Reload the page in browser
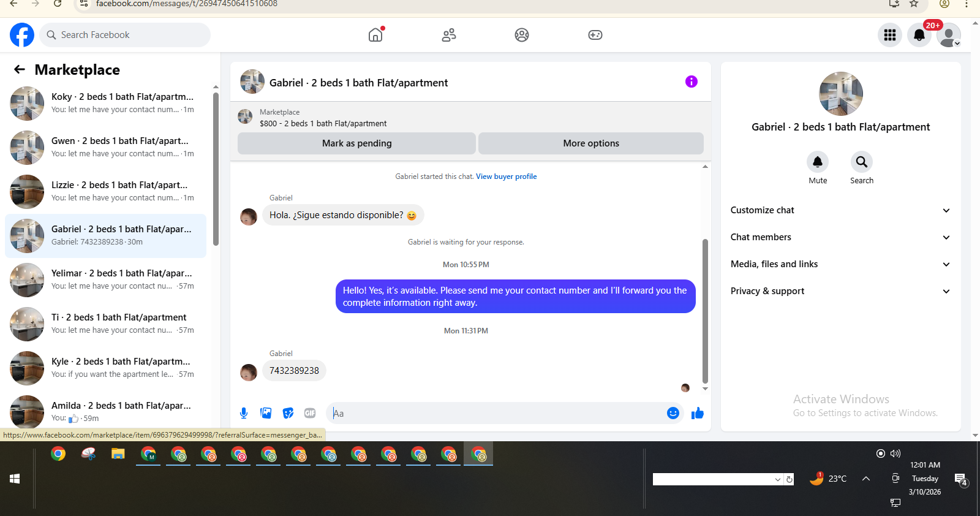This screenshot has height=516, width=980. [x=58, y=4]
